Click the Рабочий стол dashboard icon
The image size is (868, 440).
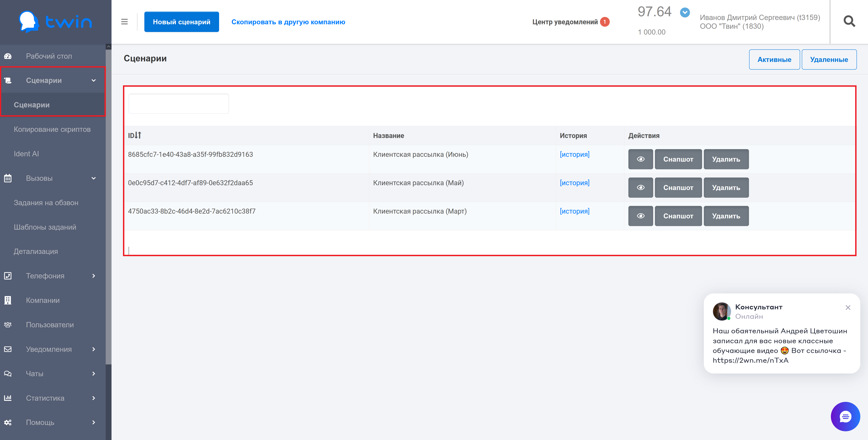pos(8,56)
